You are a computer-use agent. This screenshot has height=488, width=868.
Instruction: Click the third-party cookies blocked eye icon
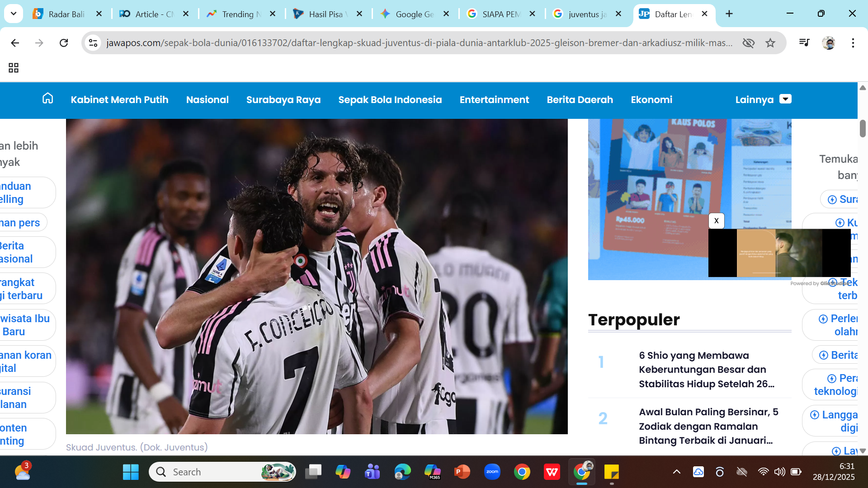(749, 43)
